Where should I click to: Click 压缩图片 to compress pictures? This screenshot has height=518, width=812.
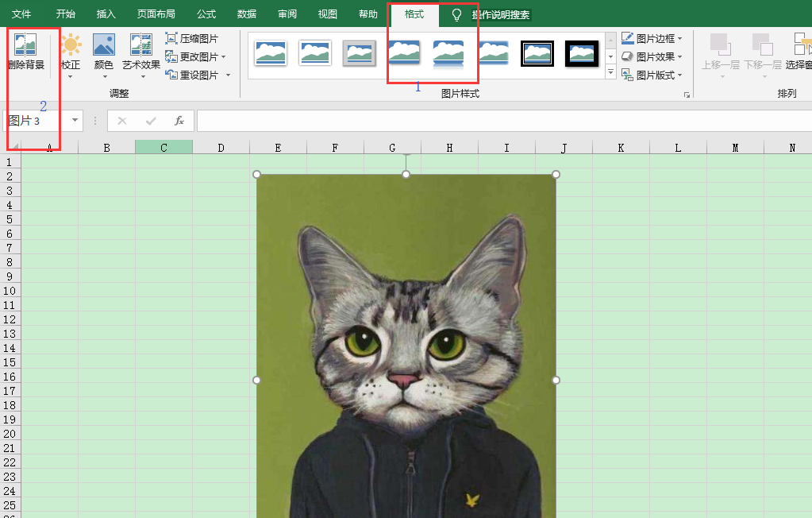[191, 38]
